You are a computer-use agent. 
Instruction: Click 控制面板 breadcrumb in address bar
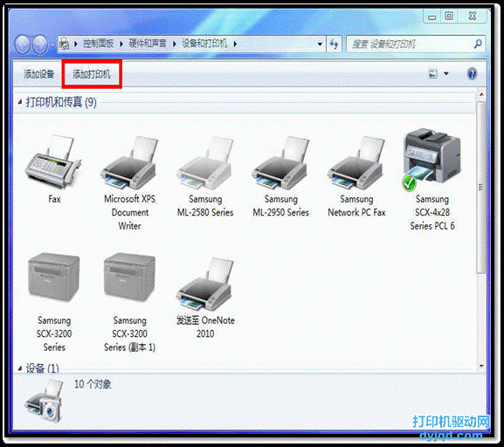pos(99,44)
